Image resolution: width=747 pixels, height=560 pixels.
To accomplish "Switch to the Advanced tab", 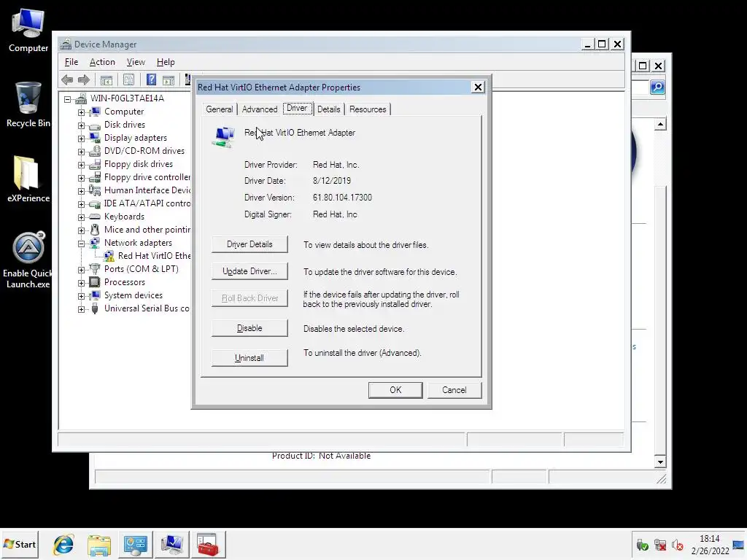I will coord(260,109).
